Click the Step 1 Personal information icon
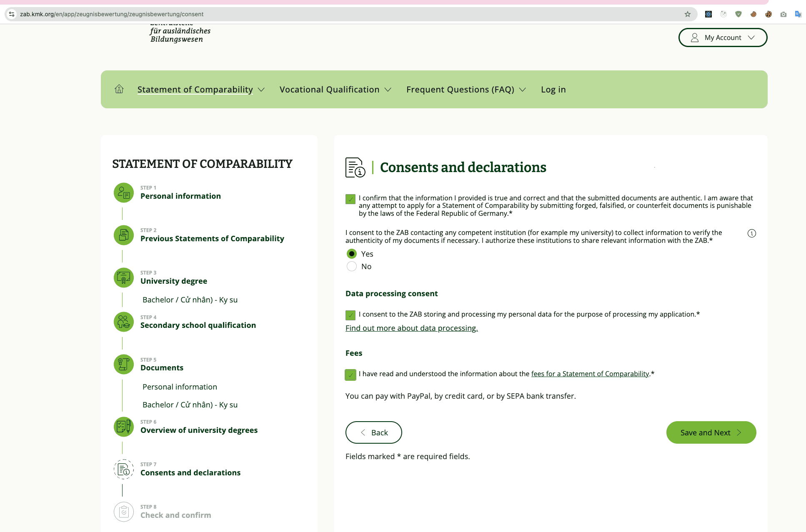This screenshot has width=806, height=532. click(123, 192)
